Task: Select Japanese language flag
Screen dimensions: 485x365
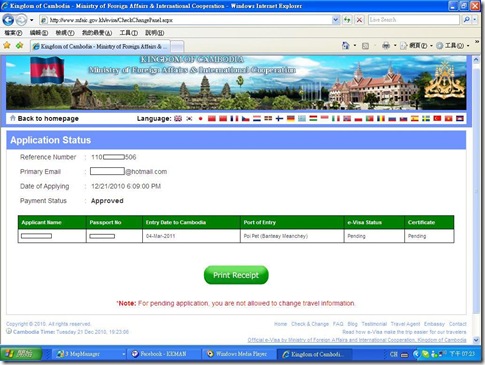Action: tap(200, 118)
